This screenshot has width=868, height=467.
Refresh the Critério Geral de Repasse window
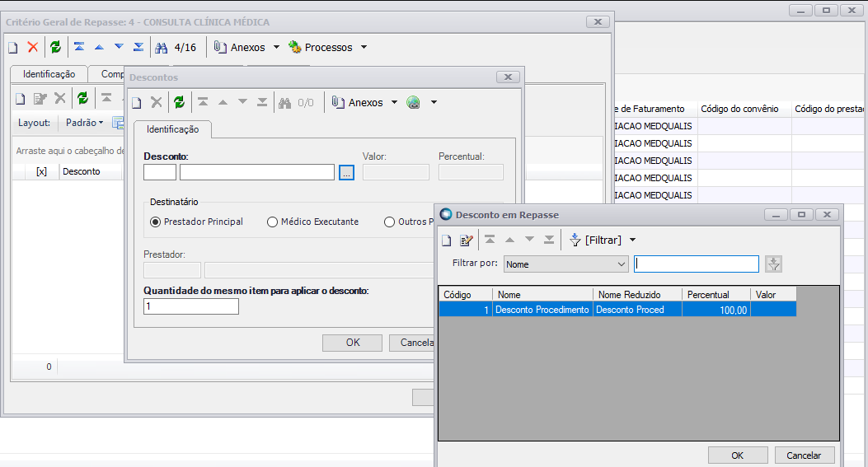55,47
